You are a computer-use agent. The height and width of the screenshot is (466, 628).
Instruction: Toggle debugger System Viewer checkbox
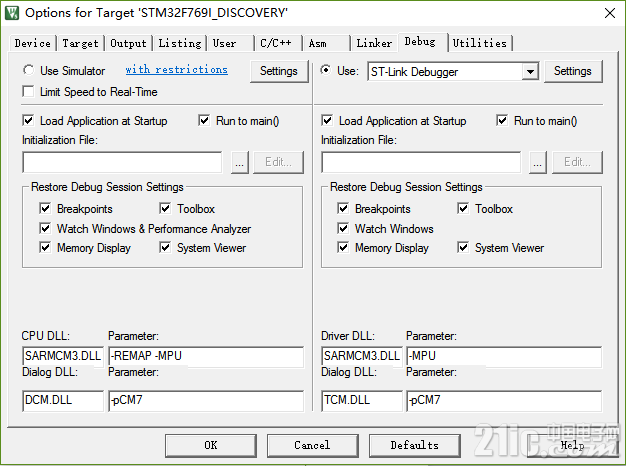tap(463, 247)
